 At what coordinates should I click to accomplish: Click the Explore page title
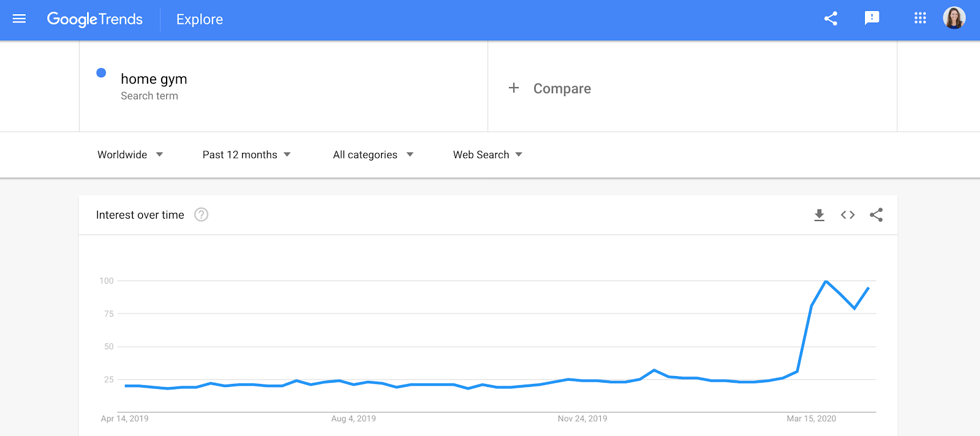click(200, 20)
